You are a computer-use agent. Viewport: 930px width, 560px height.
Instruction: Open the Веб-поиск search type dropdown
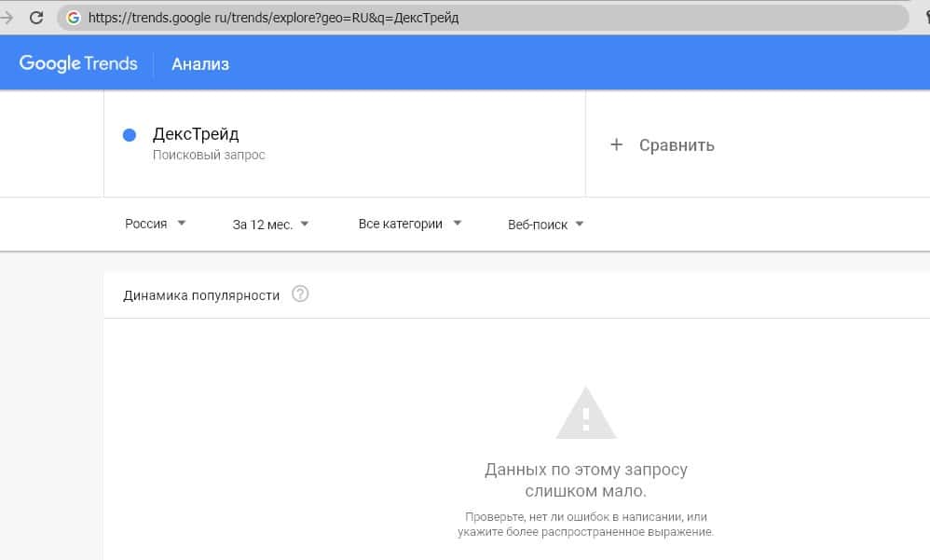pyautogui.click(x=546, y=224)
